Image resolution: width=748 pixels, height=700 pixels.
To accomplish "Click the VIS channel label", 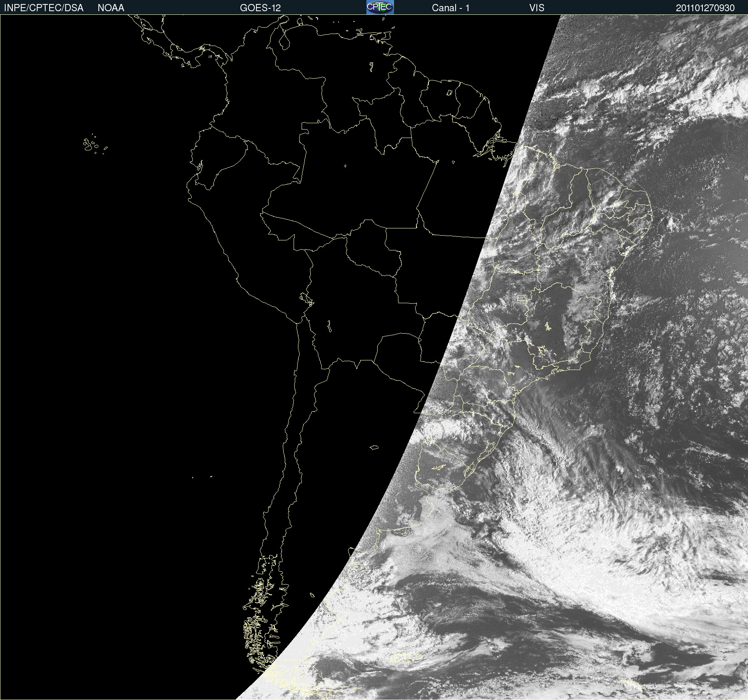I will pyautogui.click(x=537, y=8).
